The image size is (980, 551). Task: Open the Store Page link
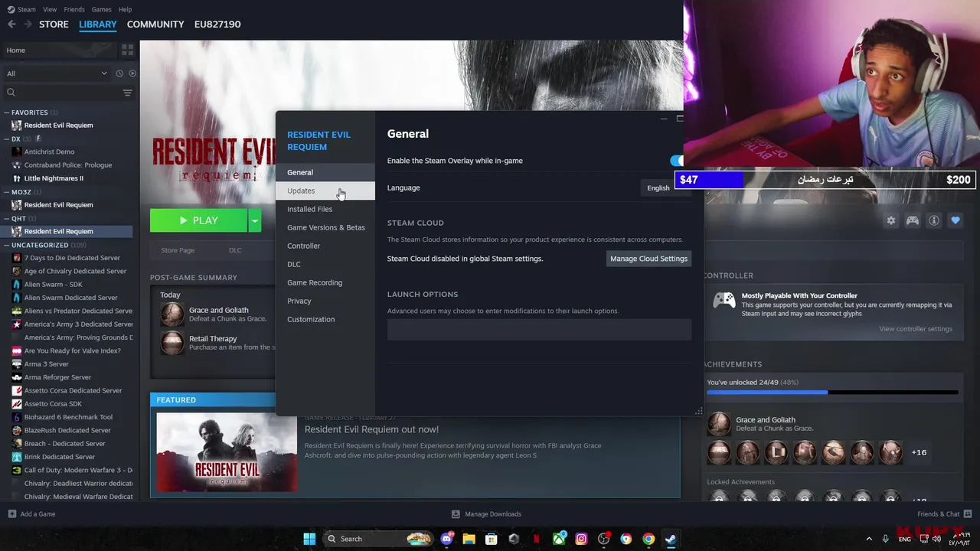[178, 250]
